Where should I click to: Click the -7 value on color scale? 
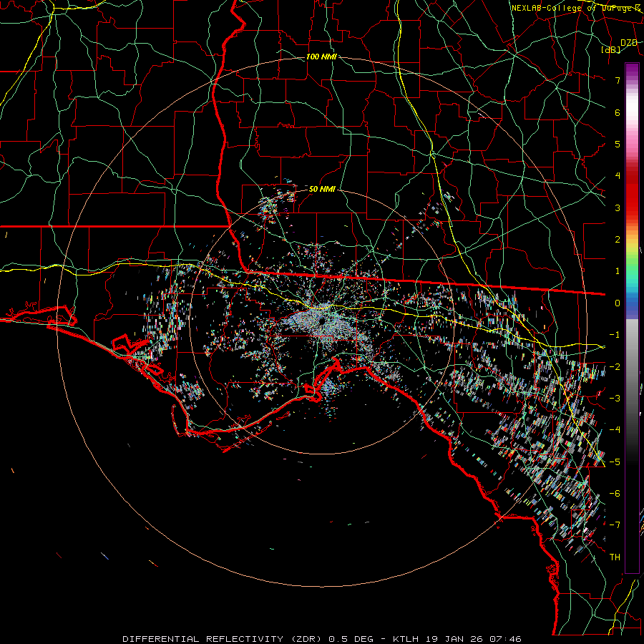[x=615, y=525]
